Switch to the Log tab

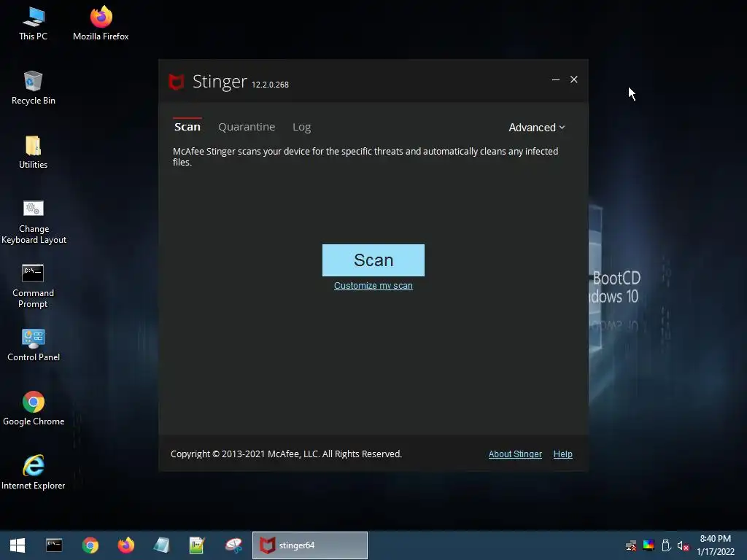point(301,127)
